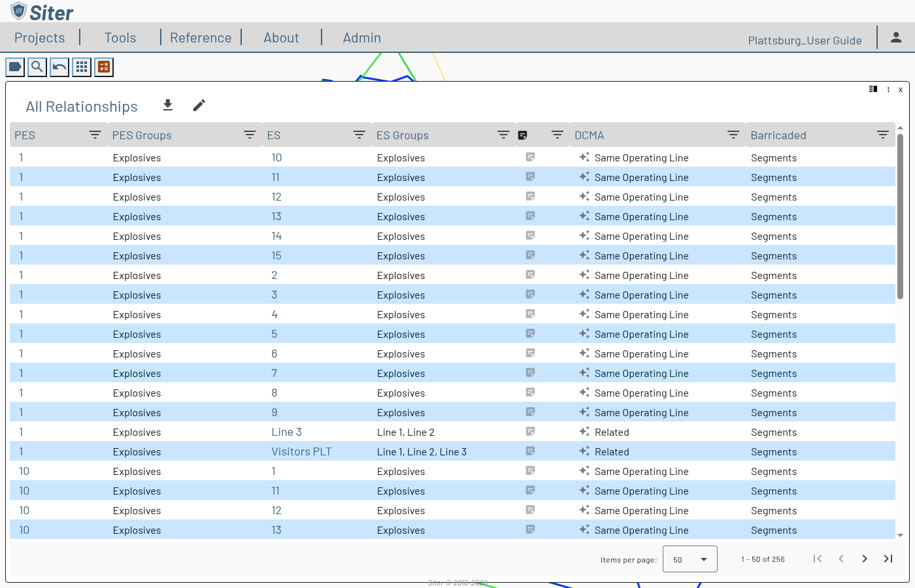Click PES link 10 in ES 1 row

pyautogui.click(x=24, y=471)
